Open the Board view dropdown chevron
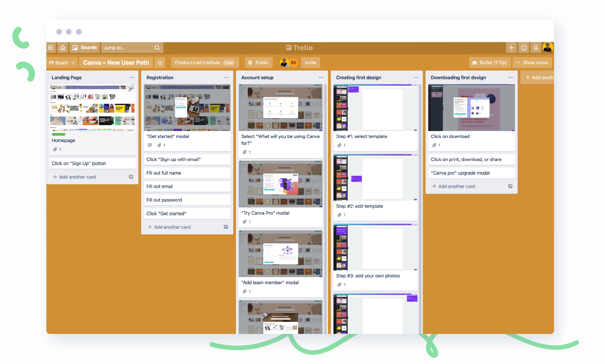The image size is (605, 364). click(73, 63)
